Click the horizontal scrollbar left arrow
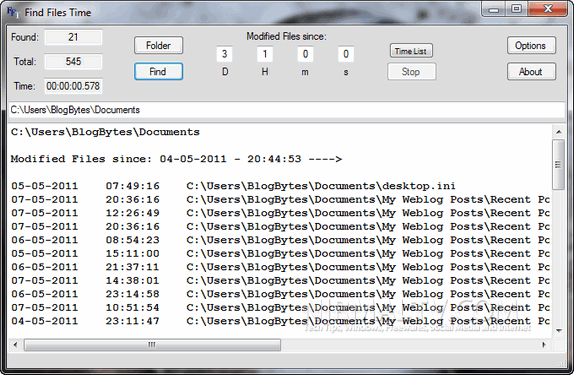 coord(15,345)
